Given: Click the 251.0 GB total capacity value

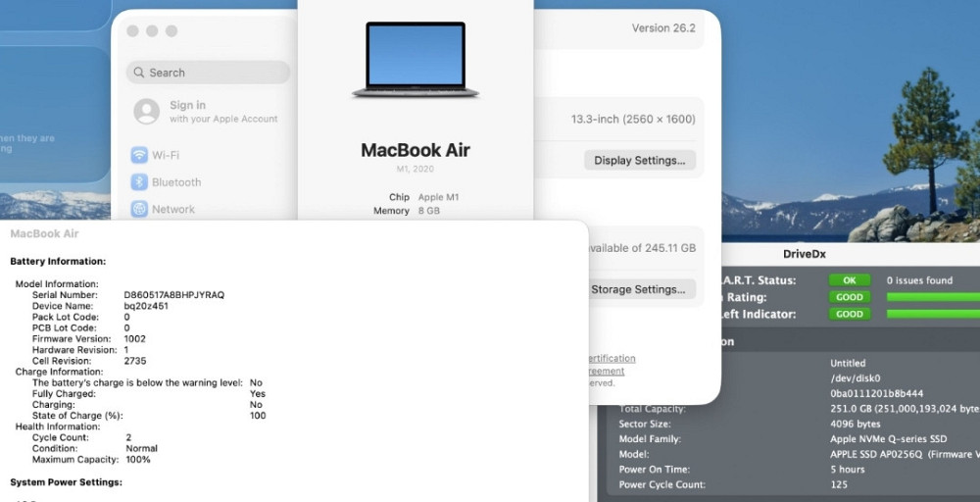Looking at the screenshot, I should pyautogui.click(x=905, y=408).
